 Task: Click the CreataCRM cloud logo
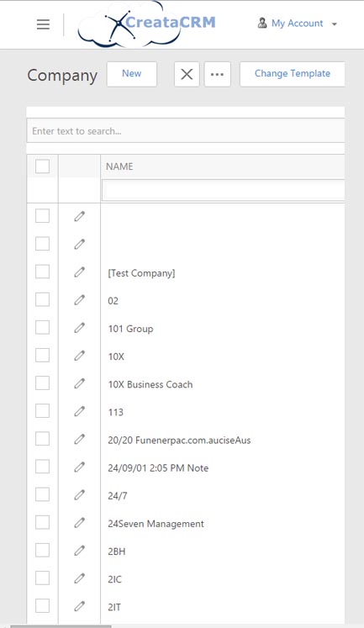(146, 24)
